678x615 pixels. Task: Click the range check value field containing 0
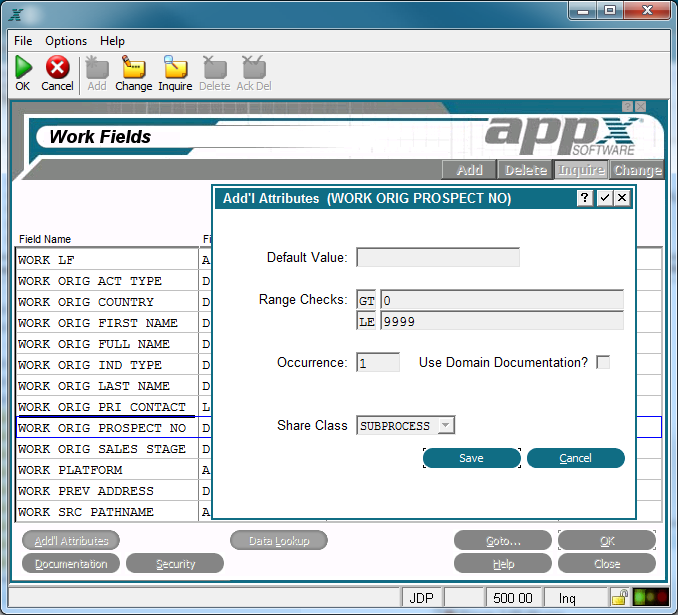pyautogui.click(x=502, y=300)
